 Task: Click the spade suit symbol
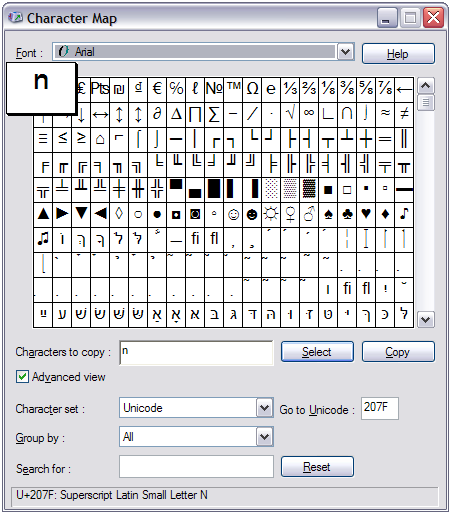coord(328,214)
